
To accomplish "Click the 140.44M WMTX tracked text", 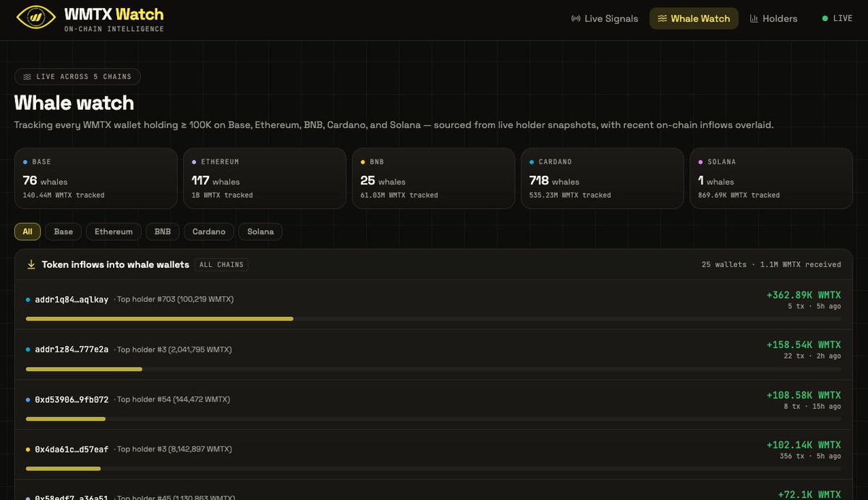I will point(64,195).
